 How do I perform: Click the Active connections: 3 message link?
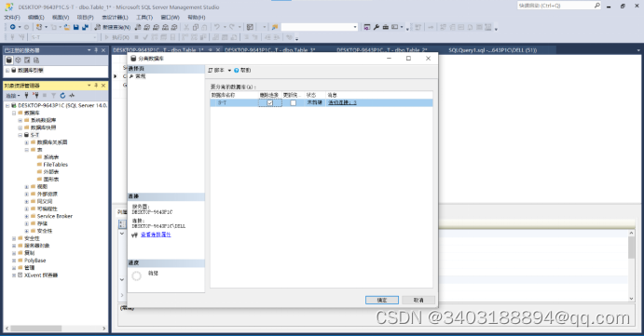click(342, 103)
